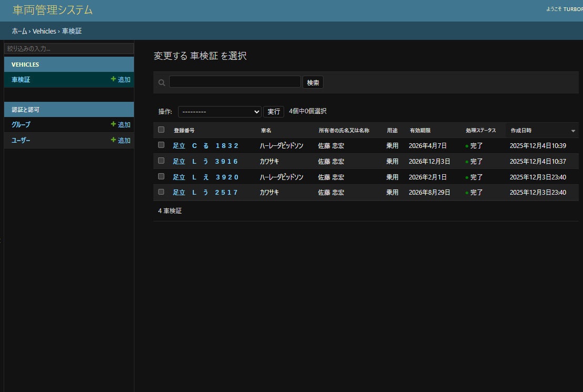Click the 4個中0個選択 selection counter

308,111
